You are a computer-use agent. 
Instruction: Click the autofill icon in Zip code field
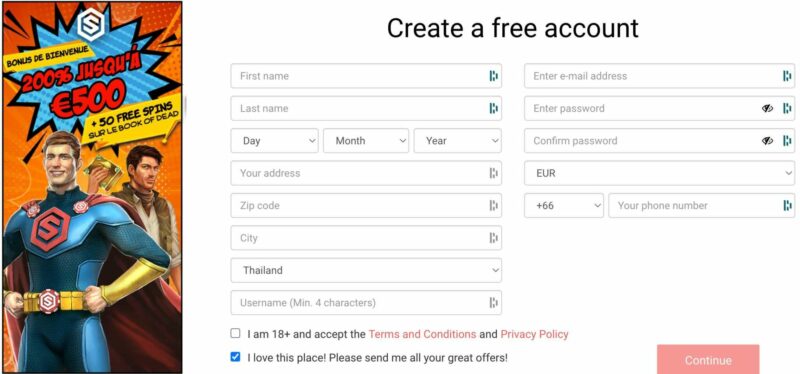click(493, 206)
